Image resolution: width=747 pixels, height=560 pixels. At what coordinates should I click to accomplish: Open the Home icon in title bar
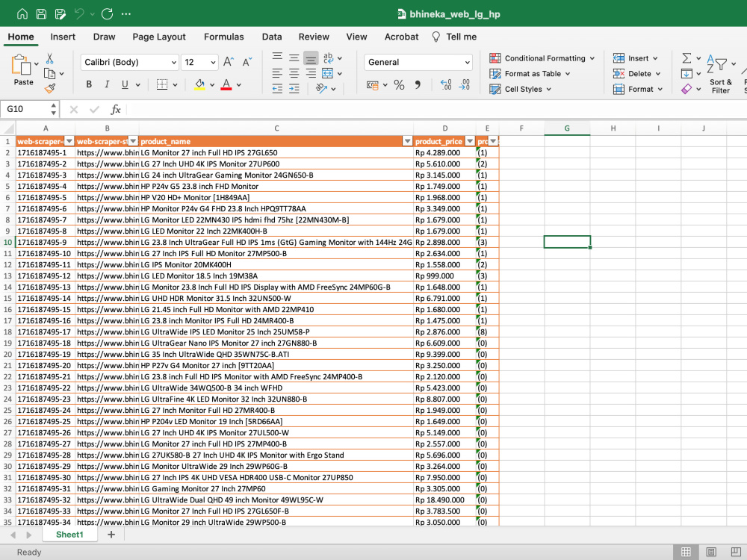click(x=22, y=13)
